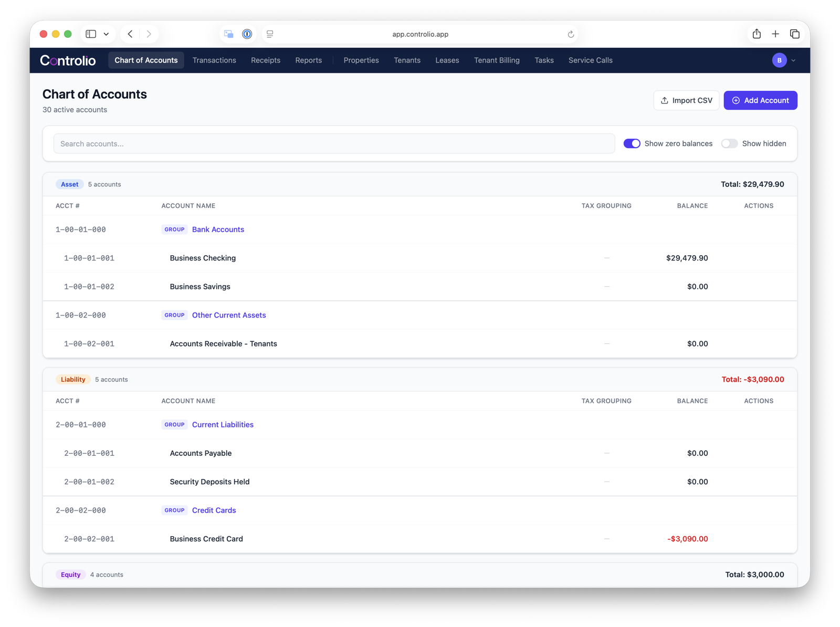The image size is (840, 627).
Task: Switch to the Receipts tab
Action: tap(266, 60)
